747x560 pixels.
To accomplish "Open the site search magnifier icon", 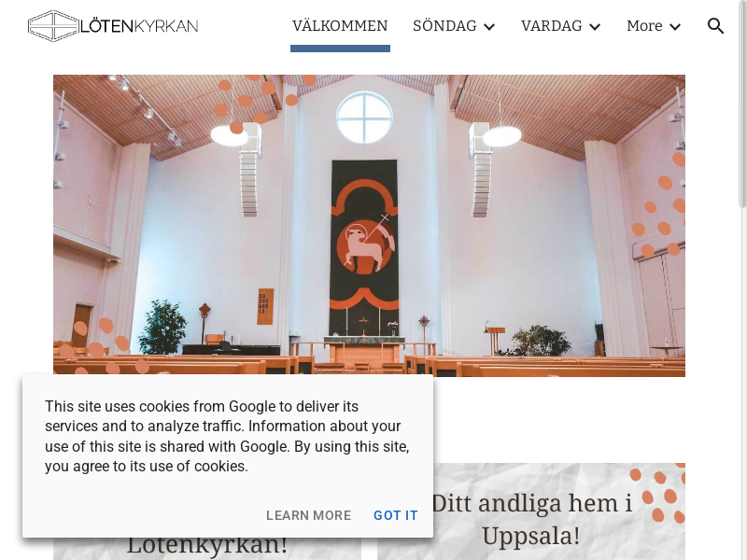I will tap(715, 26).
